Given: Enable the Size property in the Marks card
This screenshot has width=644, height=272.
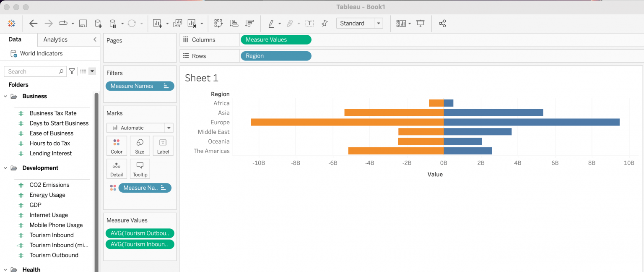Looking at the screenshot, I should pos(140,146).
